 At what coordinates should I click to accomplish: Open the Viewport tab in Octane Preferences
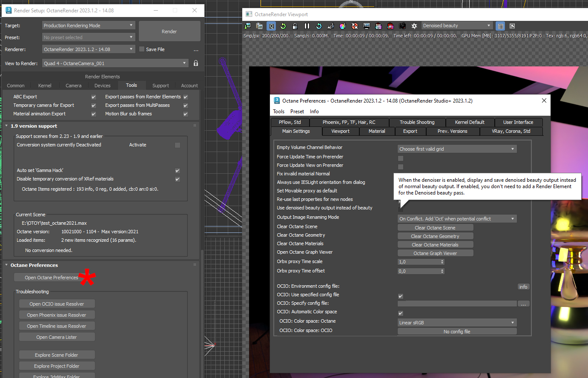coord(340,131)
